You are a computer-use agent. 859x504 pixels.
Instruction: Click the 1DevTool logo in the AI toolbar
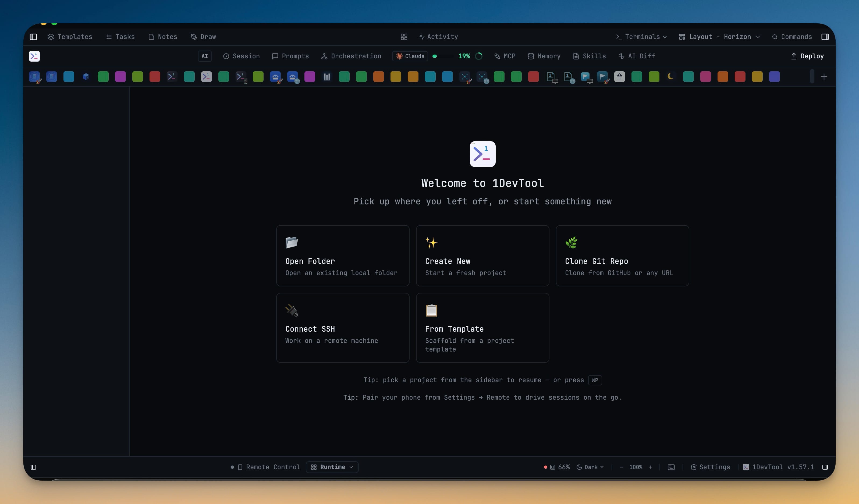pyautogui.click(x=34, y=56)
